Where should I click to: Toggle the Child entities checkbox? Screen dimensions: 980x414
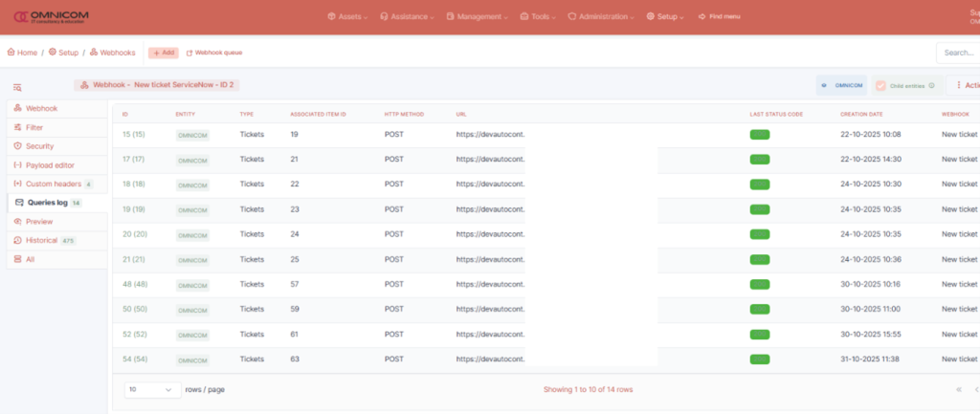pyautogui.click(x=880, y=85)
